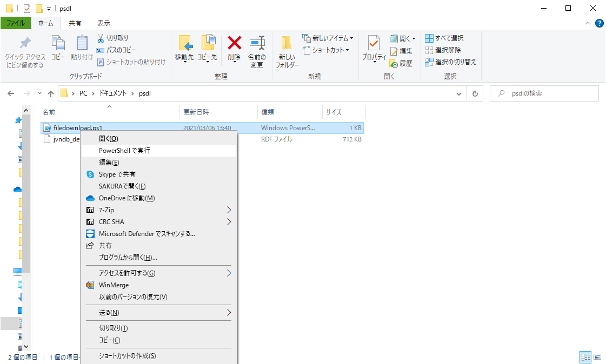Go up one folder level

(x=51, y=93)
